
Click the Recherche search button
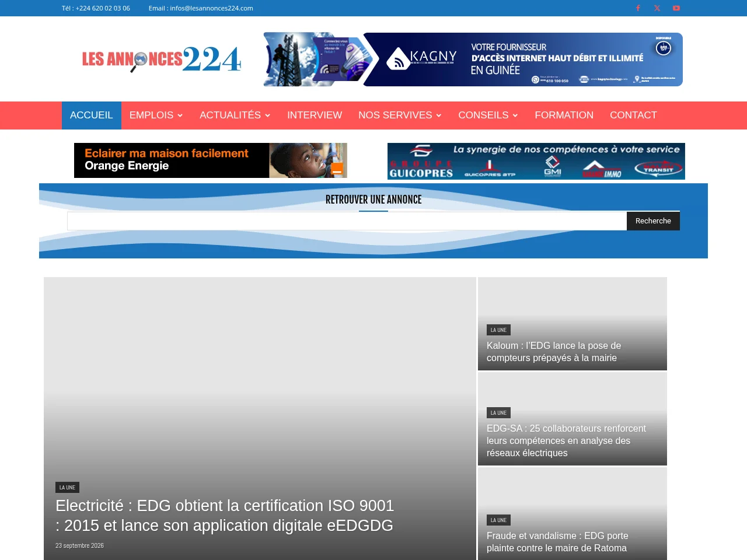653,221
